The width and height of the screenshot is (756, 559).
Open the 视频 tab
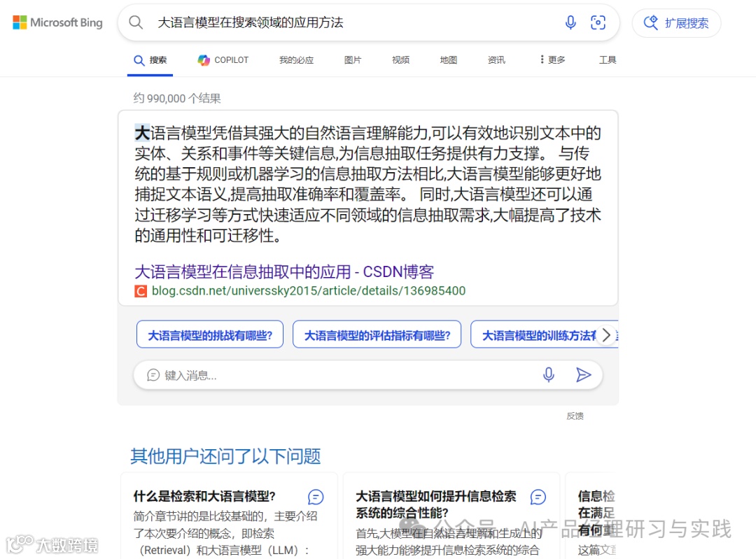tap(400, 60)
